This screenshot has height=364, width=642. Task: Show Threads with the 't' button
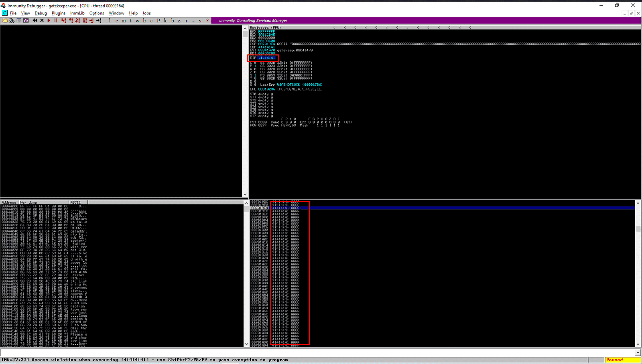(130, 20)
